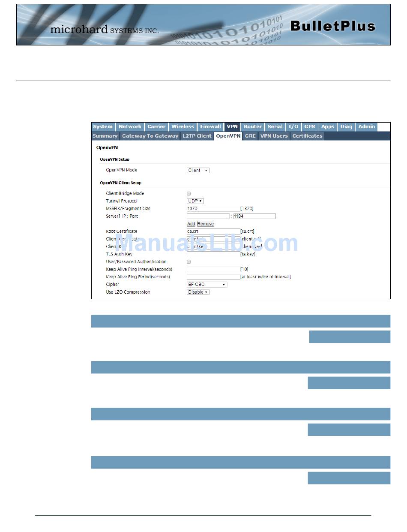The image size is (407, 532).
Task: Open the VPN Users sub-tab
Action: [x=274, y=136]
